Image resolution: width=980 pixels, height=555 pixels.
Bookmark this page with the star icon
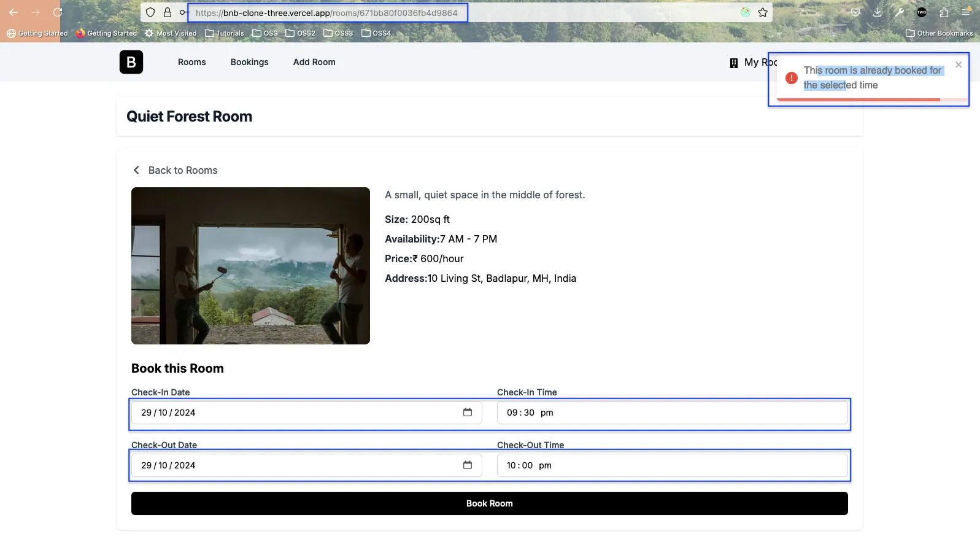763,12
